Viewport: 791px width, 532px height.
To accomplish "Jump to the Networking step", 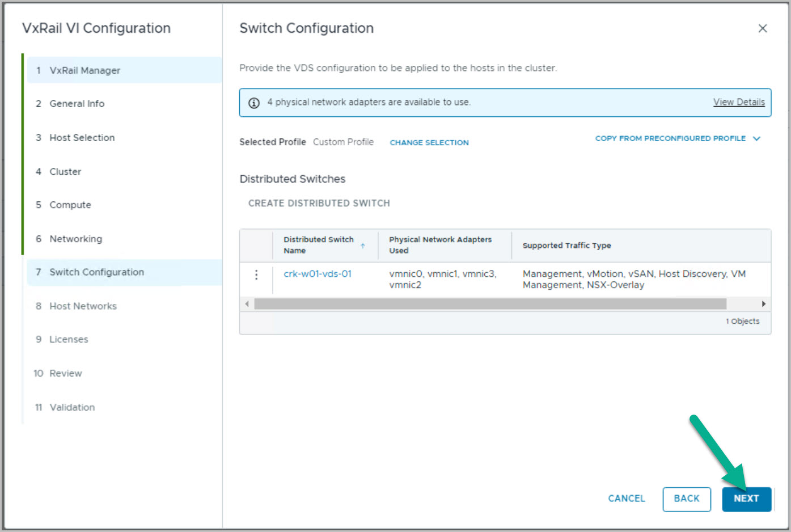I will click(75, 239).
